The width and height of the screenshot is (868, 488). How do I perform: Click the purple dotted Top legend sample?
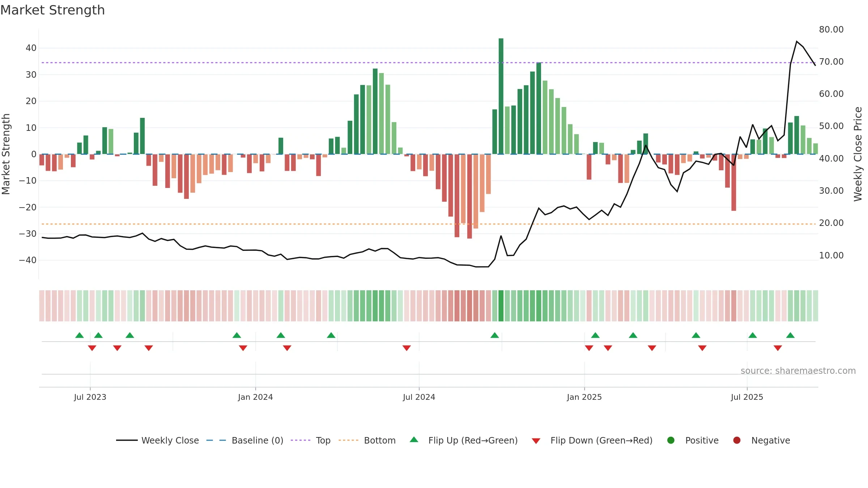click(301, 440)
